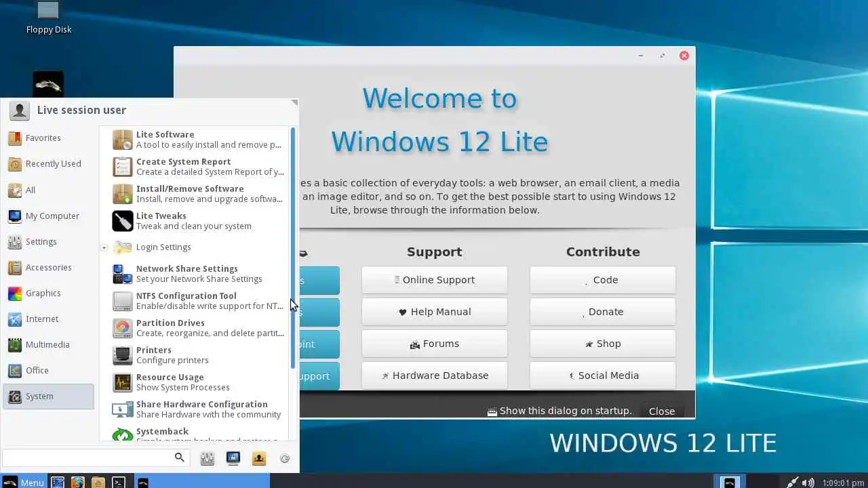Select the Favorites category
The image size is (868, 488).
48,138
